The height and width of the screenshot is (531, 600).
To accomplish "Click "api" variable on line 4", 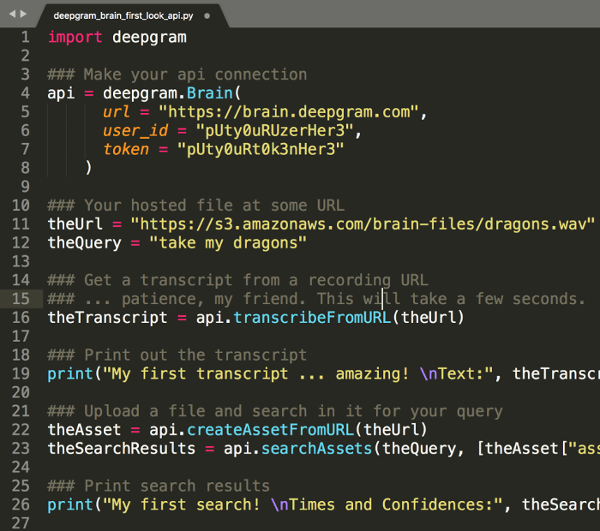I will pyautogui.click(x=61, y=93).
